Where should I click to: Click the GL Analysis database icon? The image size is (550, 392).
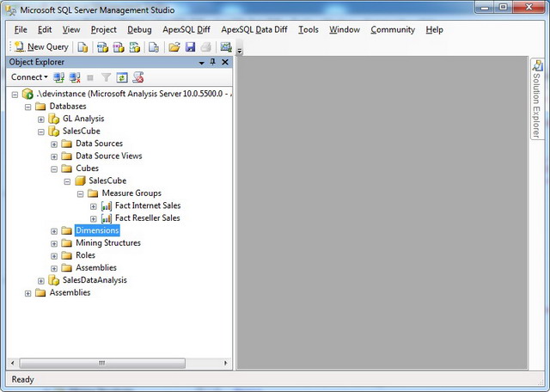[53, 119]
